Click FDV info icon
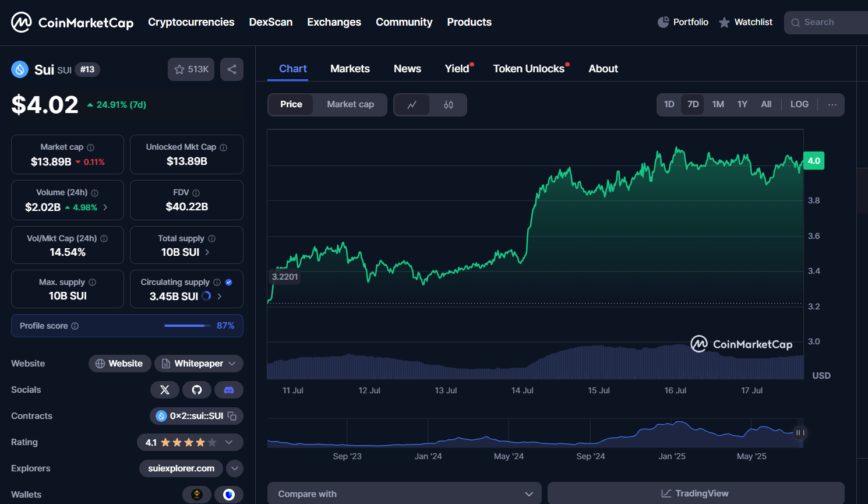This screenshot has height=504, width=868. coord(196,193)
